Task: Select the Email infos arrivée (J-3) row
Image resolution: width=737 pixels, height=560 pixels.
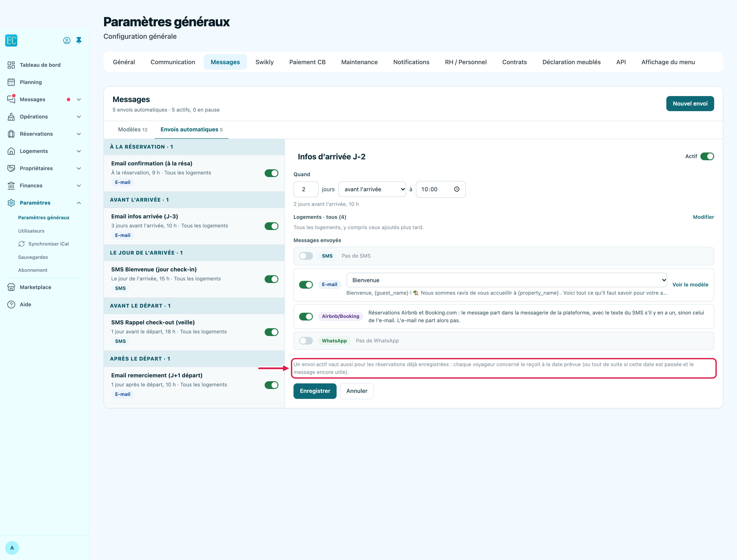Action: [x=194, y=226]
